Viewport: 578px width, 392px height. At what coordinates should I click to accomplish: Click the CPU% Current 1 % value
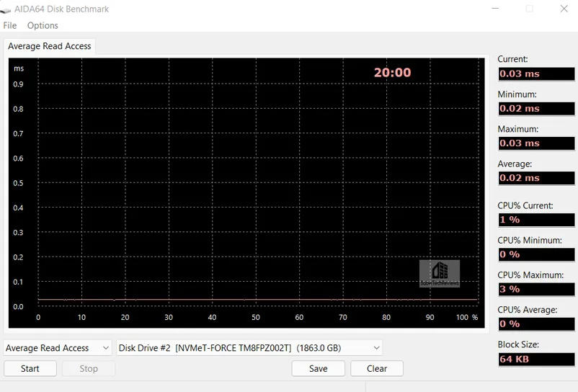536,220
